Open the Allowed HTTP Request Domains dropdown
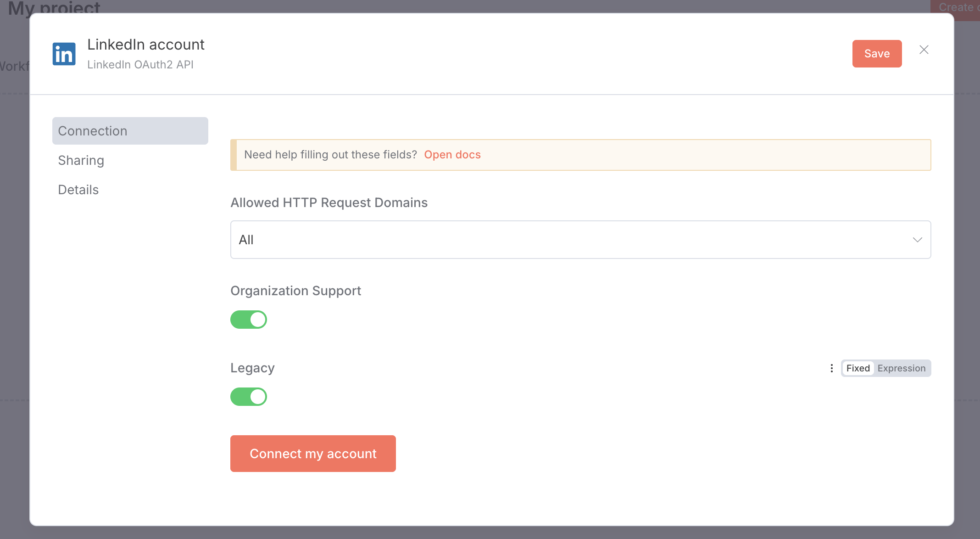Viewport: 980px width, 539px height. click(580, 240)
